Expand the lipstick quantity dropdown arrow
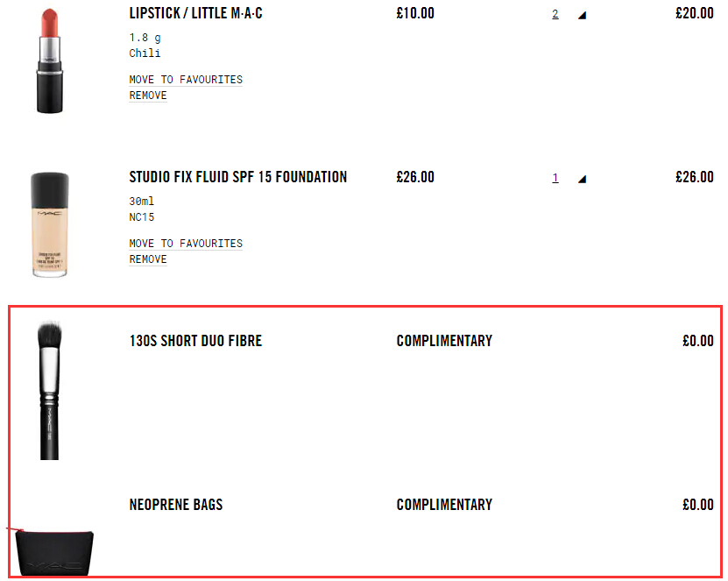The image size is (728, 581). point(582,15)
